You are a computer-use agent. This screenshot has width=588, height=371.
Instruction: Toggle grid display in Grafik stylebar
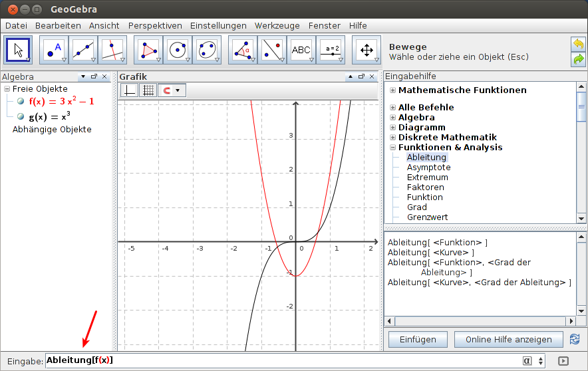click(148, 90)
